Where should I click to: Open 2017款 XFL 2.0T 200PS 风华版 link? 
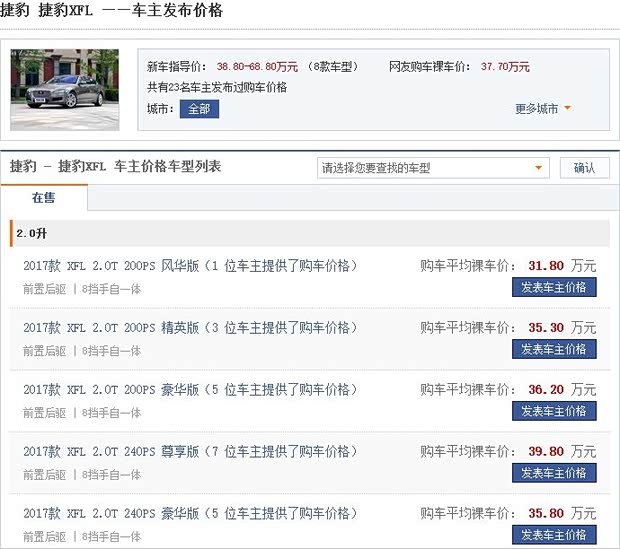click(111, 266)
